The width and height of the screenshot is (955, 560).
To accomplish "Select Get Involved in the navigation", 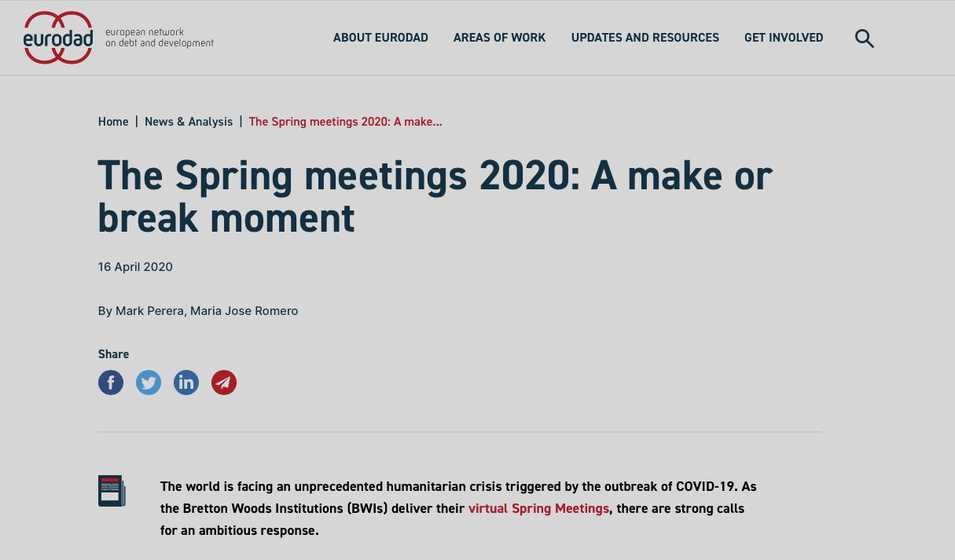I will (784, 38).
